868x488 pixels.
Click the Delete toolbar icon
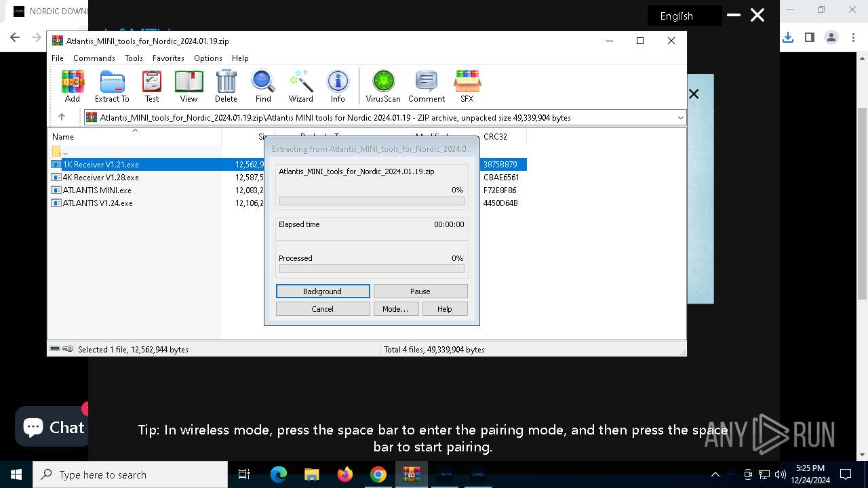pyautogui.click(x=226, y=86)
